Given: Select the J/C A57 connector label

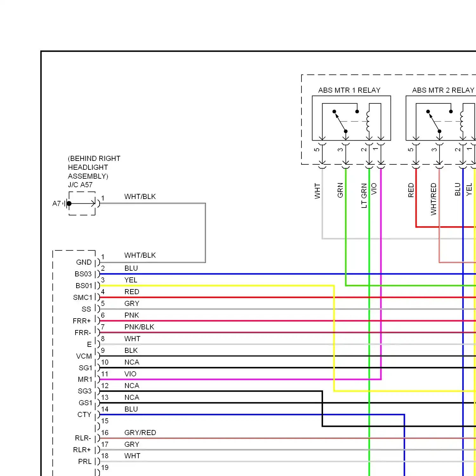Looking at the screenshot, I should coord(80,185).
